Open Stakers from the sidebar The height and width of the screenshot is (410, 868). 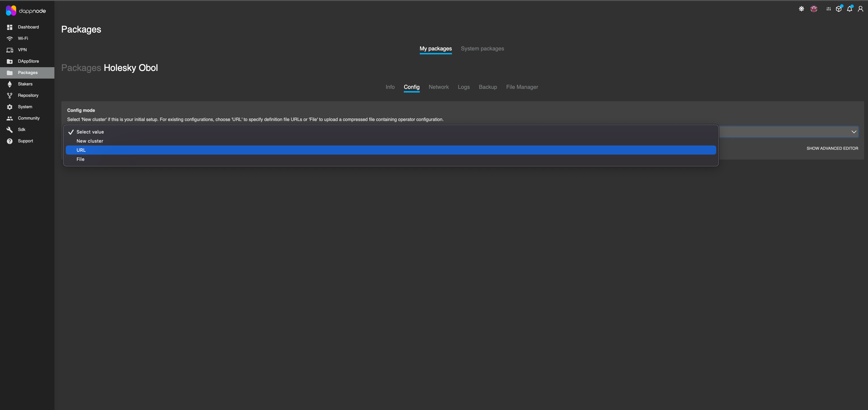tap(25, 84)
